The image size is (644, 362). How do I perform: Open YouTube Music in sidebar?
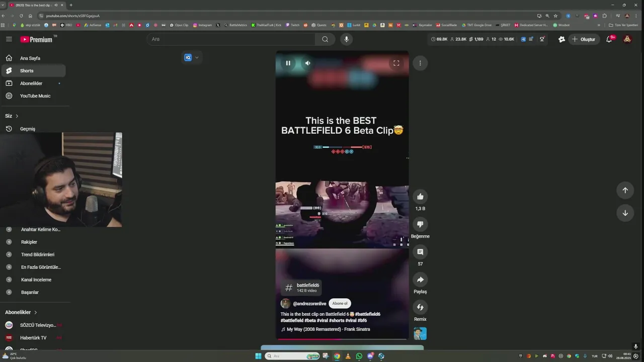pos(33,96)
